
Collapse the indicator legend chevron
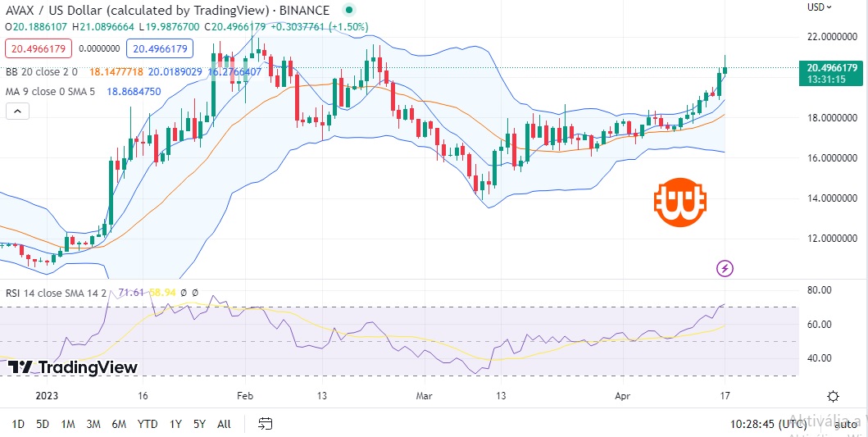click(x=17, y=112)
